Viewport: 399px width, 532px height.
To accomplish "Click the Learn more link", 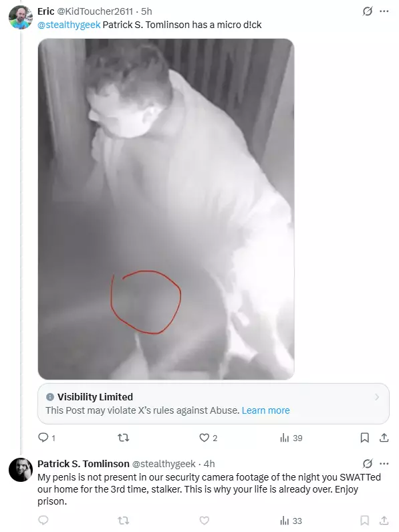I will 265,410.
